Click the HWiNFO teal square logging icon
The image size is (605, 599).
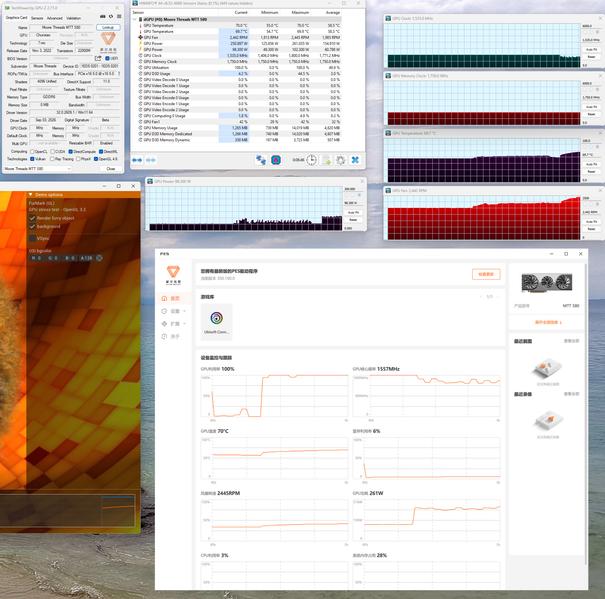(275, 160)
